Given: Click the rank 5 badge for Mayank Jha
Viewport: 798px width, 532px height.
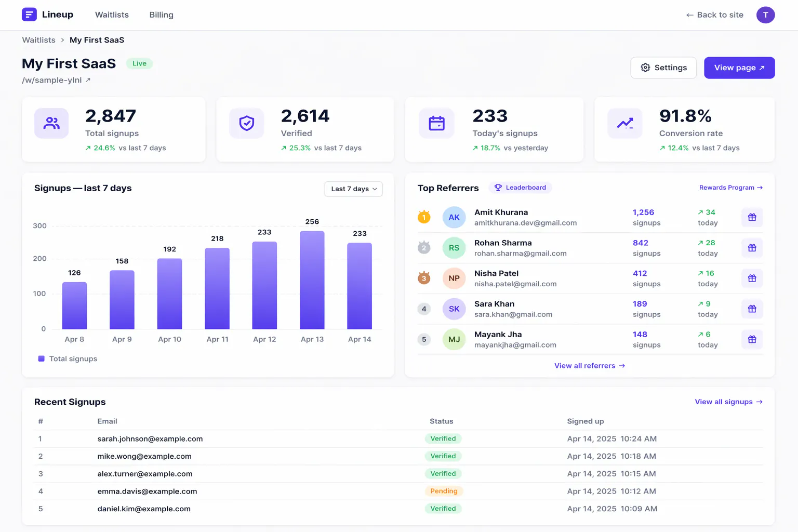Looking at the screenshot, I should coord(424,339).
